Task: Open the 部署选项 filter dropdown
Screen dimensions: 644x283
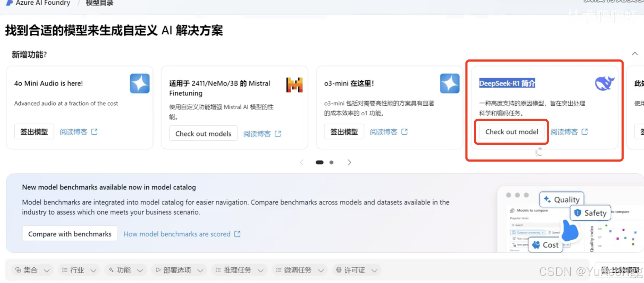Action: [x=179, y=270]
